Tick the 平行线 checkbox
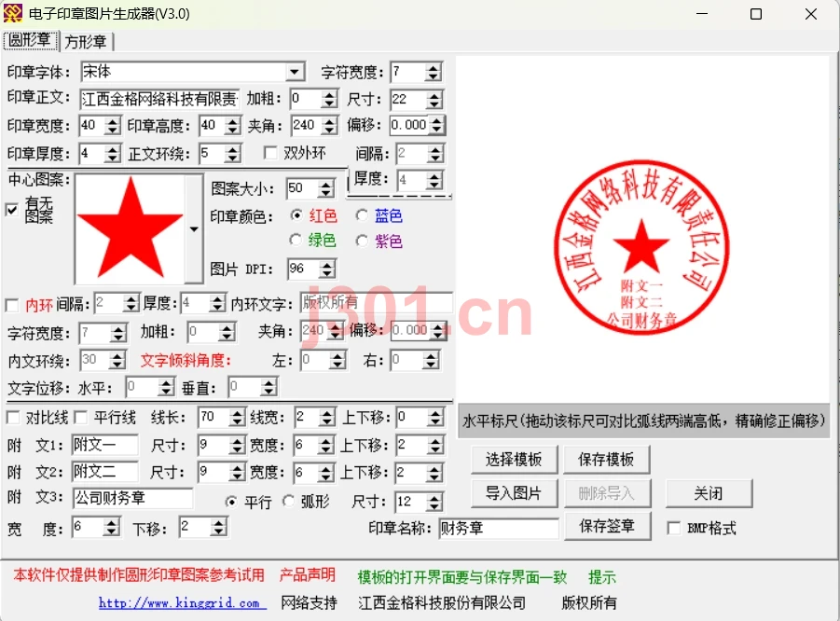Image resolution: width=840 pixels, height=621 pixels. (80, 418)
